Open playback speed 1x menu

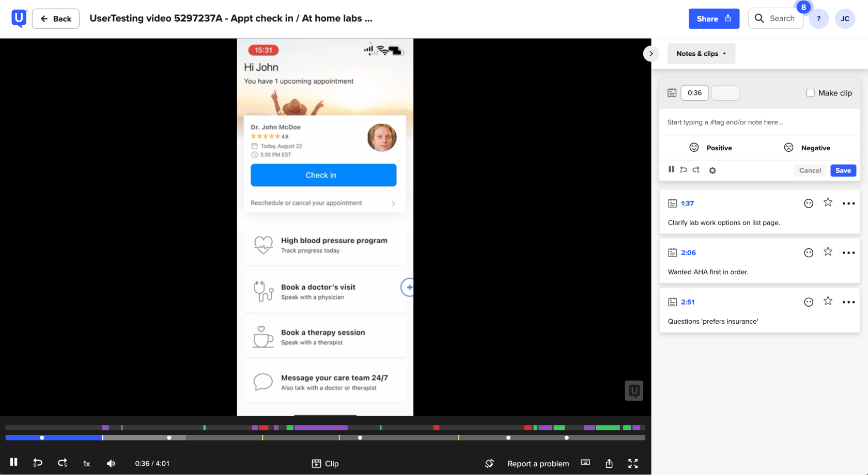point(86,464)
